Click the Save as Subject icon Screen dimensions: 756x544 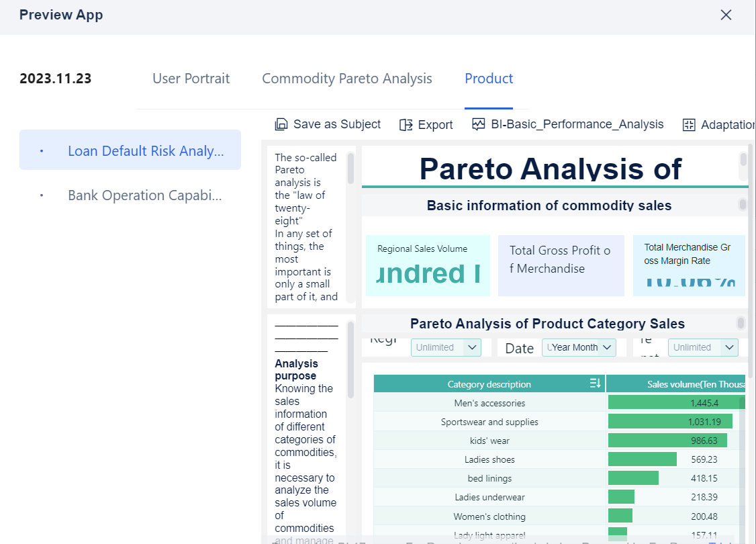point(281,124)
